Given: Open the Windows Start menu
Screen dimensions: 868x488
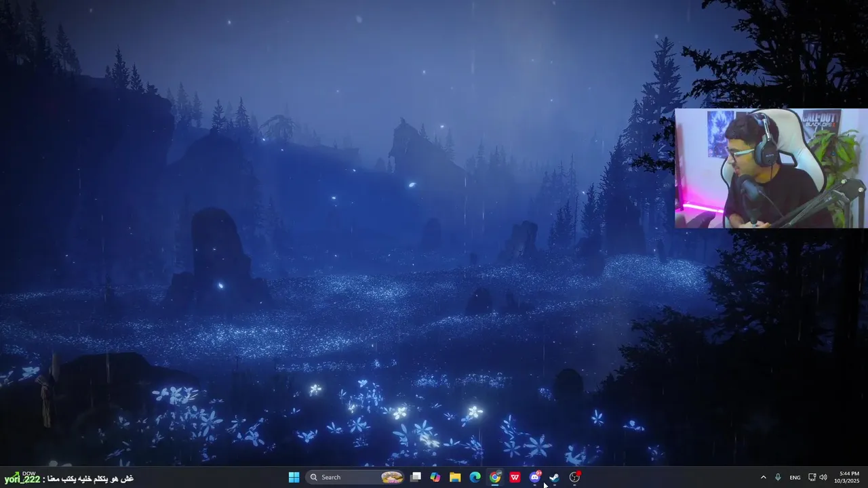Looking at the screenshot, I should pyautogui.click(x=294, y=477).
